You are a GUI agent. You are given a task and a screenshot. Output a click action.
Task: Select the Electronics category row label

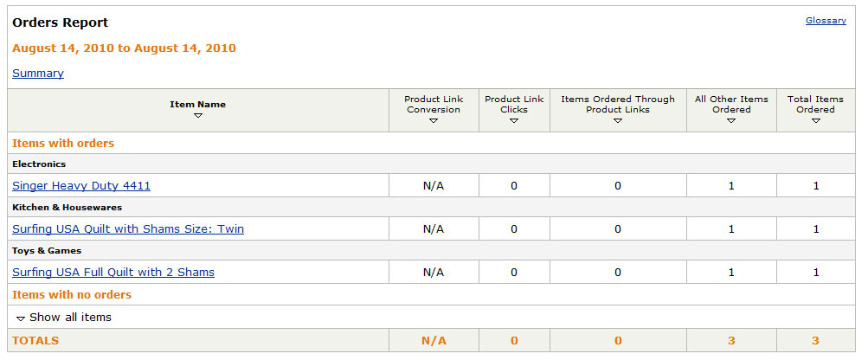click(39, 164)
